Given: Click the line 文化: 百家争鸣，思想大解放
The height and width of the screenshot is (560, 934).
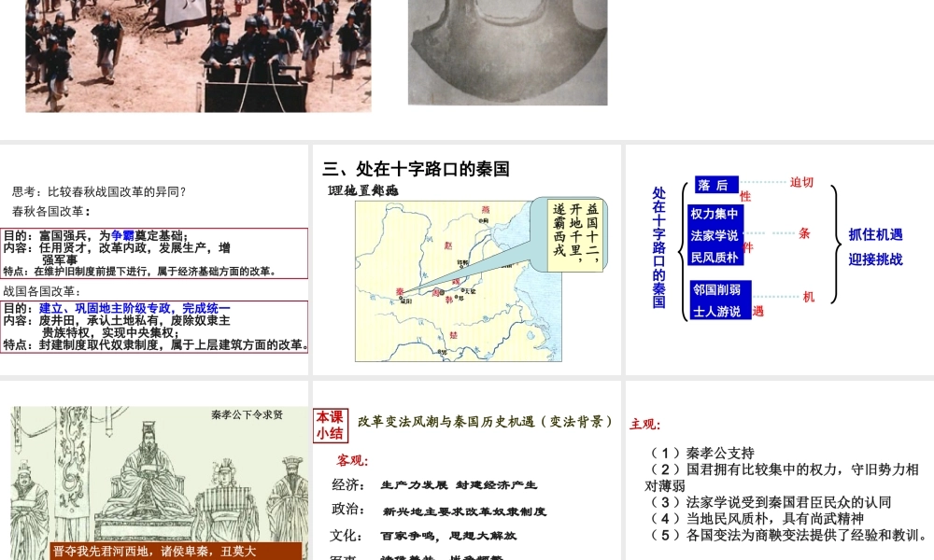Looking at the screenshot, I should pyautogui.click(x=423, y=536).
